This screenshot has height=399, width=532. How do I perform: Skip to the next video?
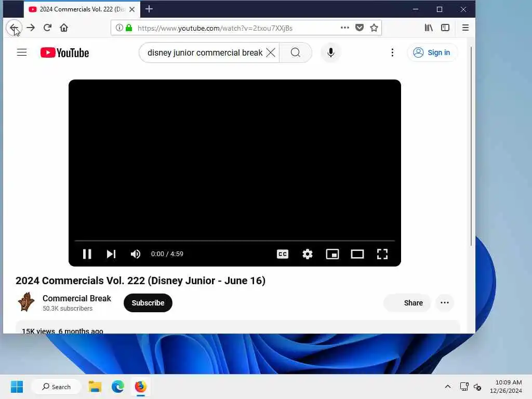[111, 254]
